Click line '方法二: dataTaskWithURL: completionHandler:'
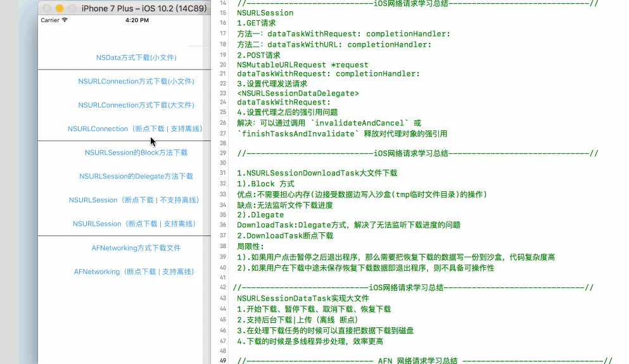Screen dimensions: 629x364 pos(334,44)
